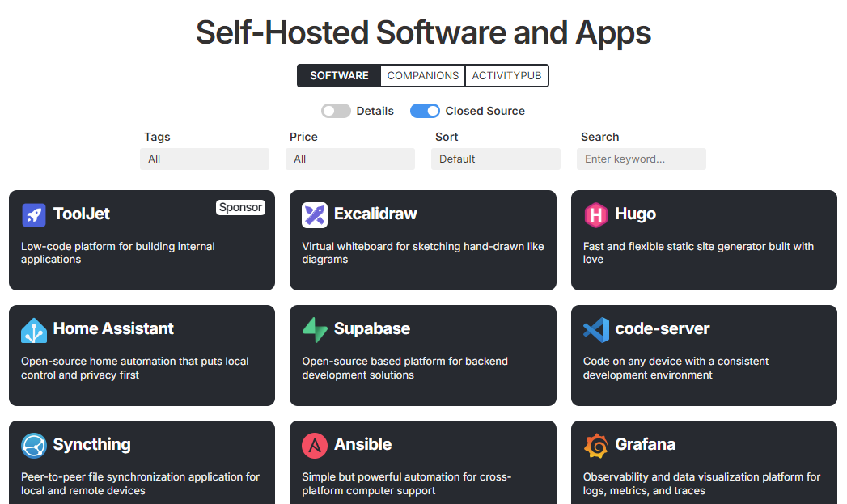Screen dimensions: 847x504
Task: Select the ACTIVITYPUB tab
Action: click(x=506, y=75)
